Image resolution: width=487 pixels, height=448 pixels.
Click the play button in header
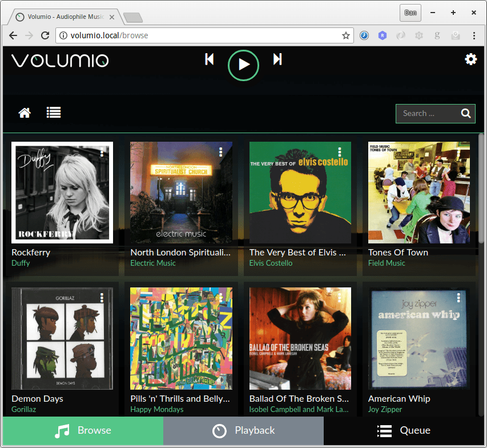243,65
